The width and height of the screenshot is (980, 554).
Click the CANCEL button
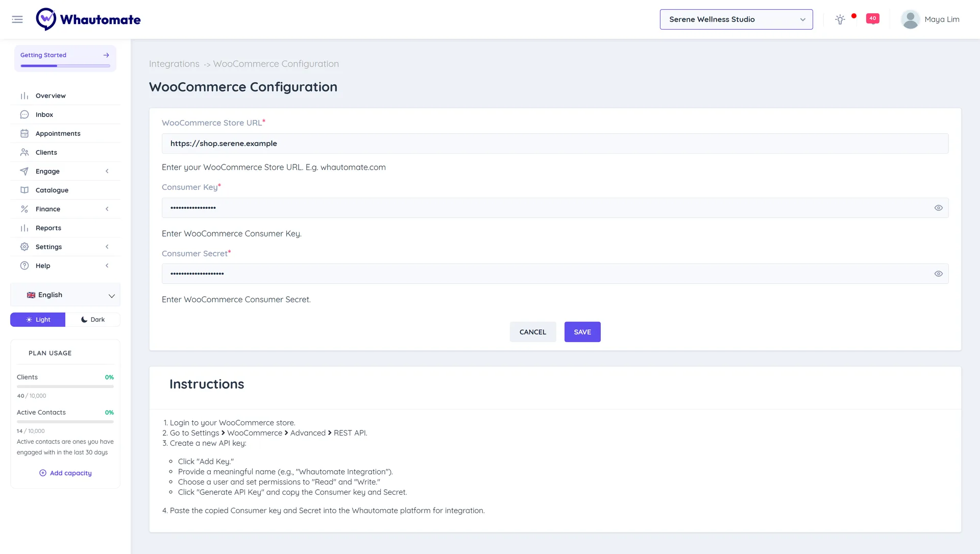[533, 332]
